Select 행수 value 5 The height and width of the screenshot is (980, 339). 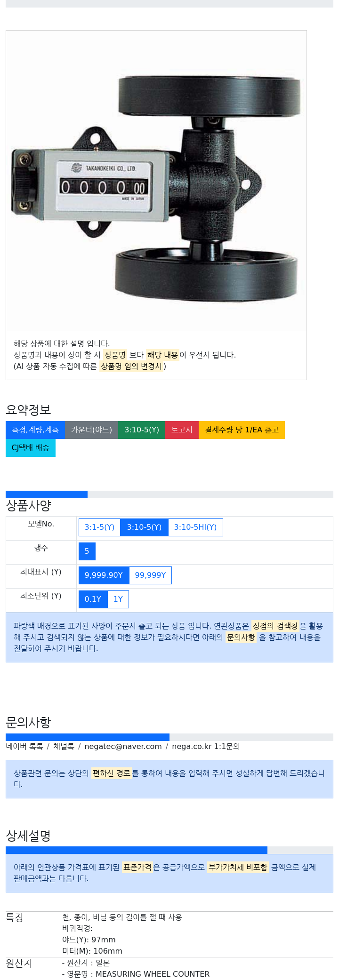pyautogui.click(x=87, y=551)
